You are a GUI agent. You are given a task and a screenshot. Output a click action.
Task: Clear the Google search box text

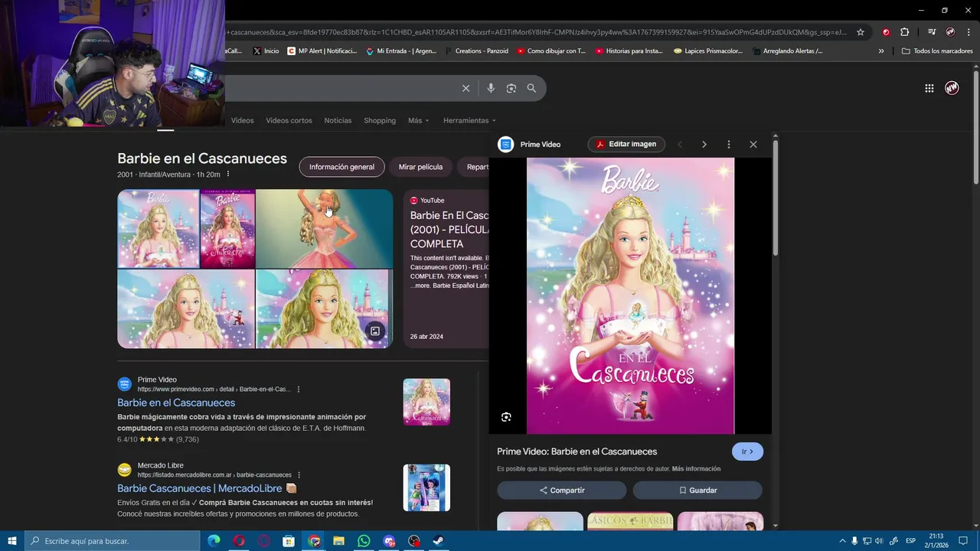tap(465, 88)
